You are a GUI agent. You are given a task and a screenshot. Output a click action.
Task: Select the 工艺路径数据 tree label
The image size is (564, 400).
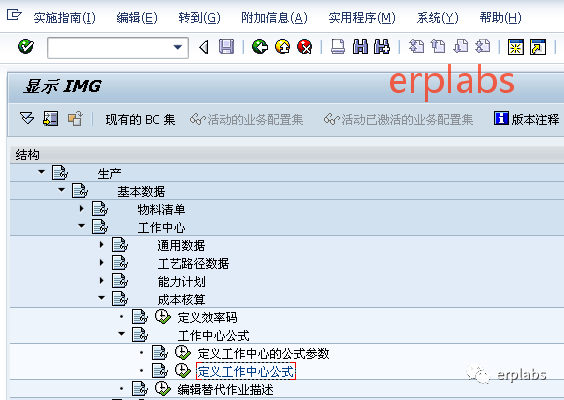[x=193, y=264]
